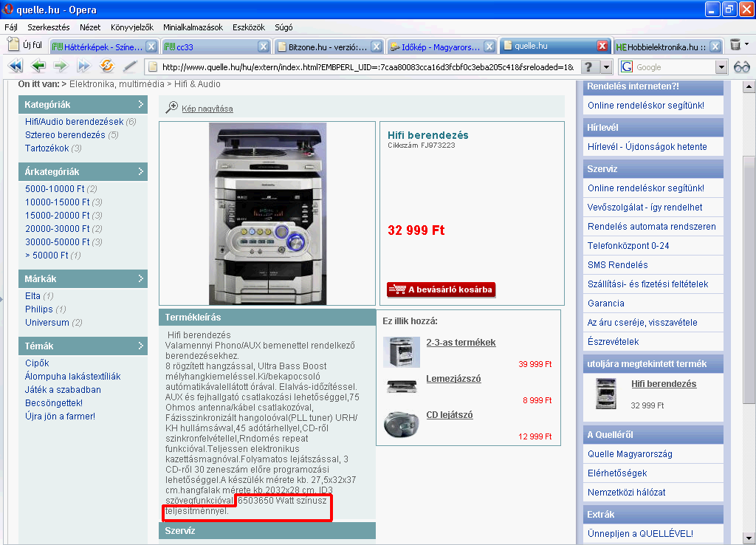Go back with the green Back arrow

coord(38,66)
